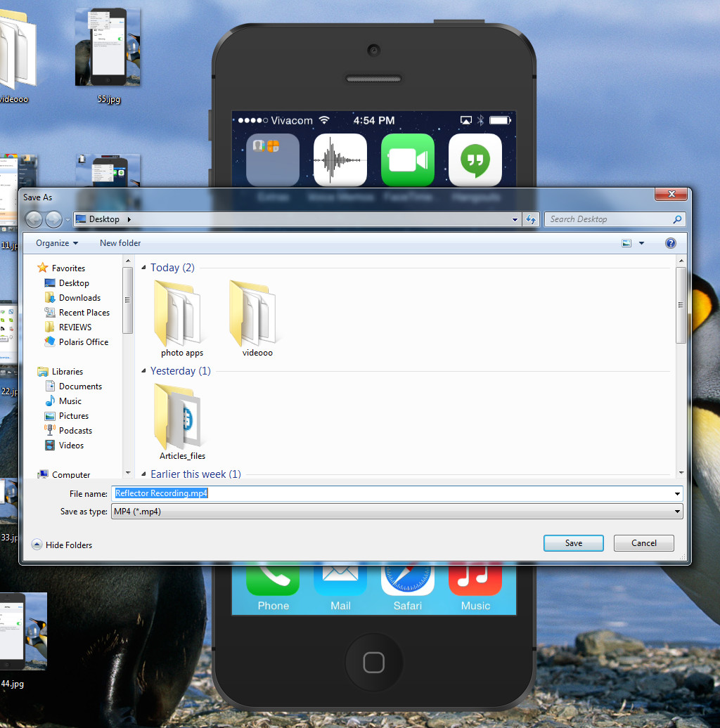Open the Organize menu
Viewport: 720px width, 728px height.
point(57,243)
